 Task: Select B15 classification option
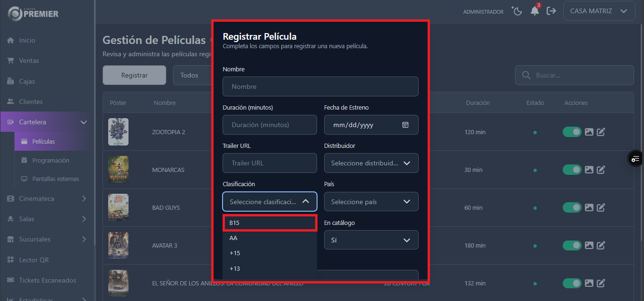tap(269, 223)
